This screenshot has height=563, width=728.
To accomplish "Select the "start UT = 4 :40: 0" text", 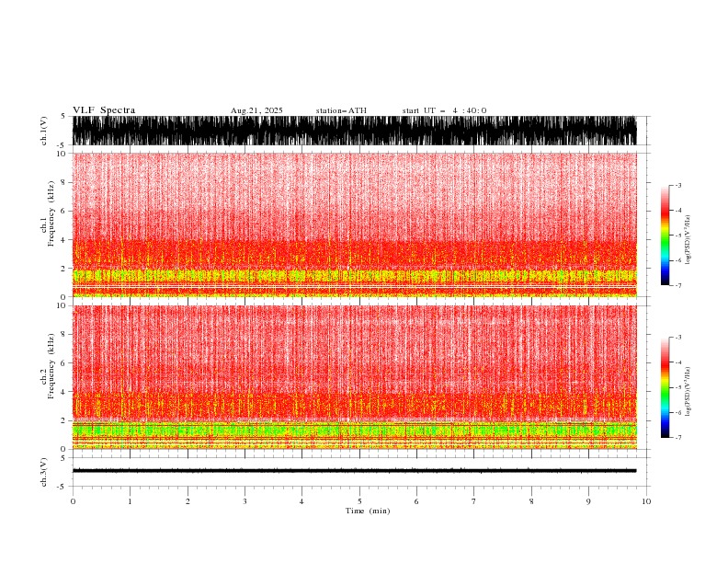I will [444, 110].
